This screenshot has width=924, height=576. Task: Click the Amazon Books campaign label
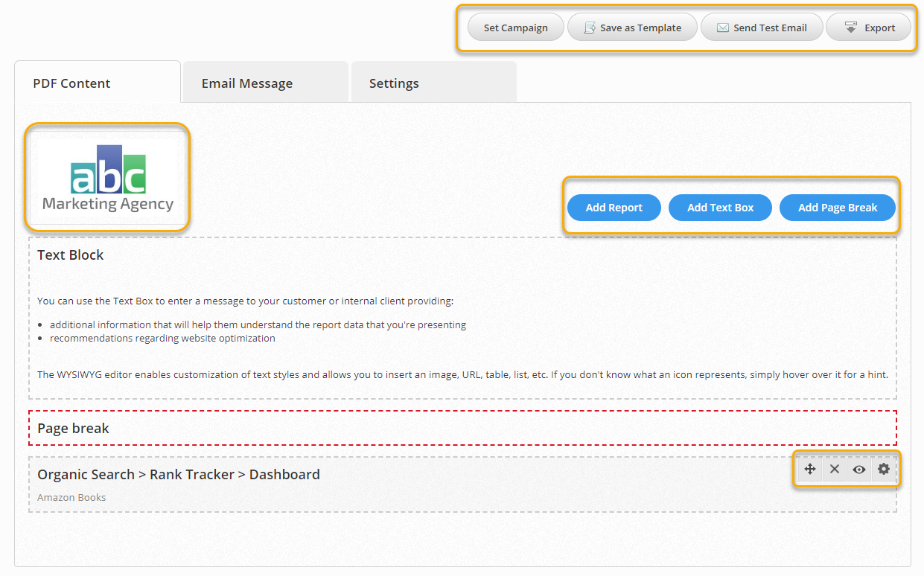point(71,497)
